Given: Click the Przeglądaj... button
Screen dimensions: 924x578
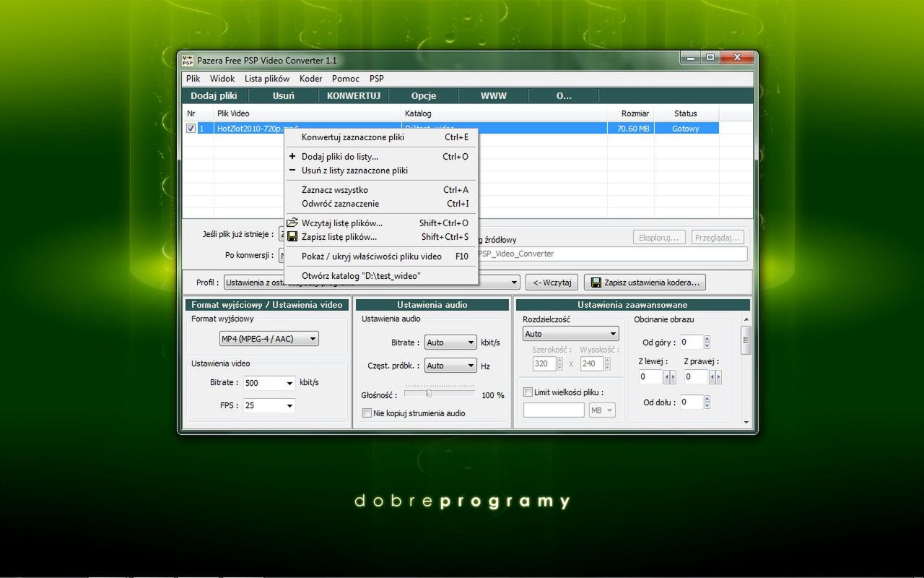Looking at the screenshot, I should pyautogui.click(x=718, y=237).
